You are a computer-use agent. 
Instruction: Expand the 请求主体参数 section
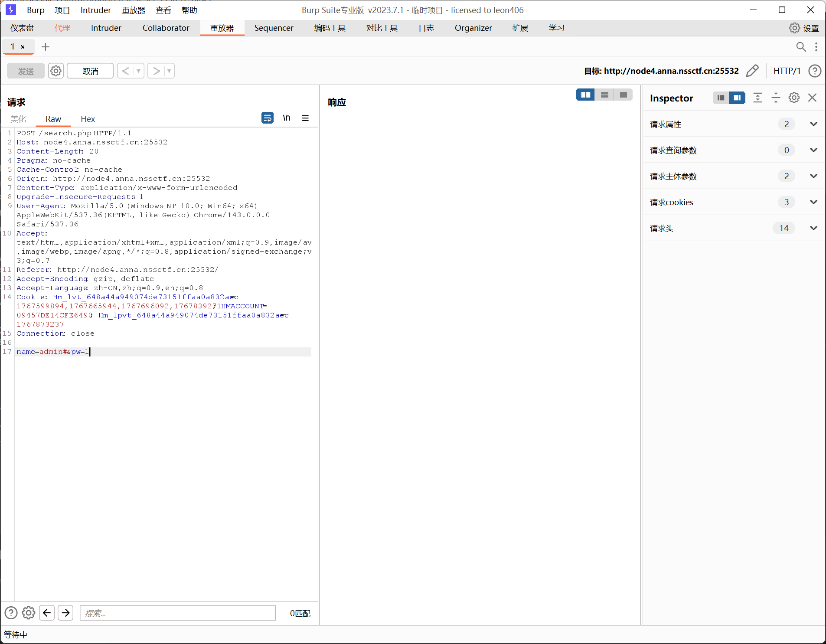[813, 176]
